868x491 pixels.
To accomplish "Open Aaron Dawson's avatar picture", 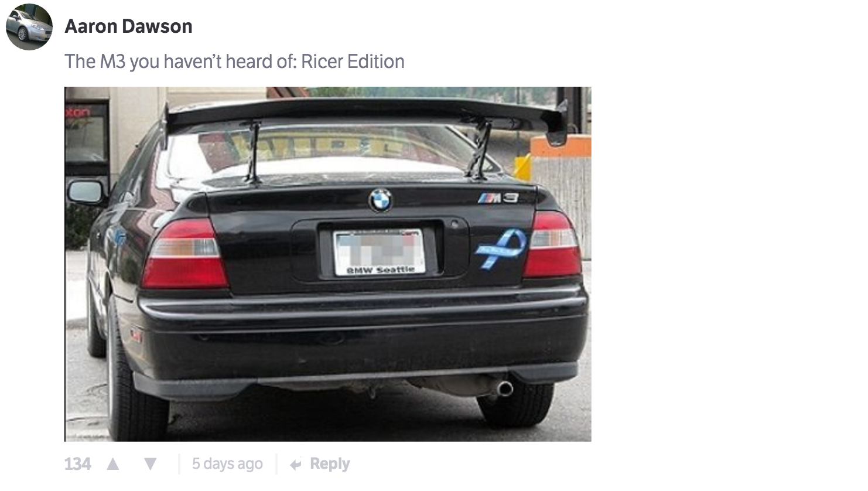I will pyautogui.click(x=29, y=27).
